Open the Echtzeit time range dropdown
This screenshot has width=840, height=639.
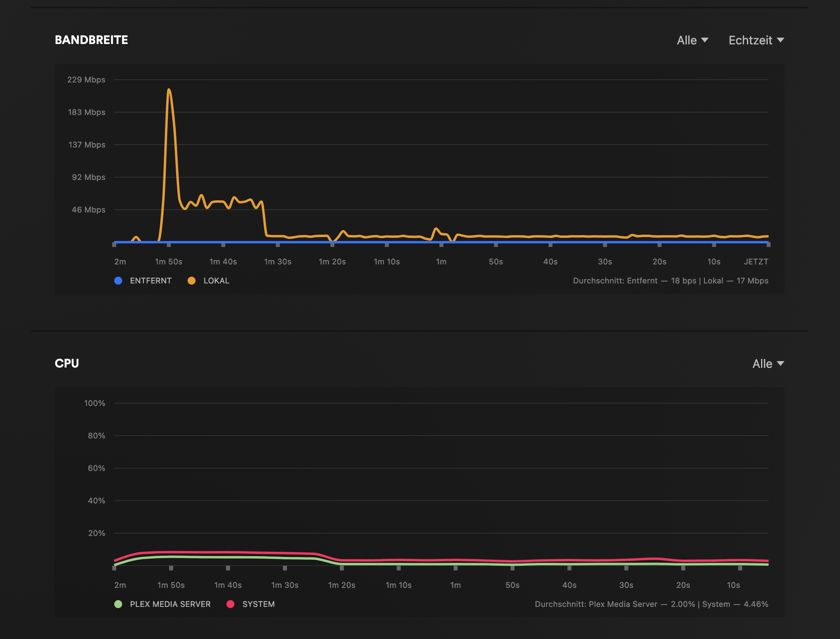tap(756, 40)
